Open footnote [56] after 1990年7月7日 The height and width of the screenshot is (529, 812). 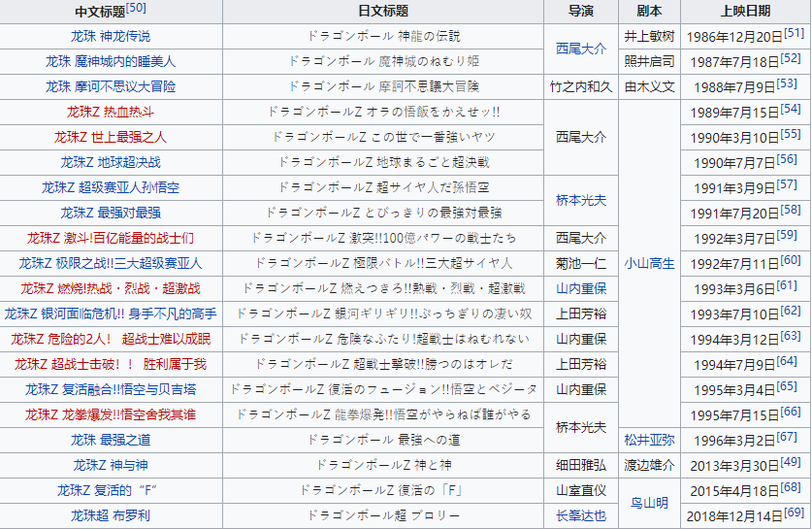click(x=787, y=159)
